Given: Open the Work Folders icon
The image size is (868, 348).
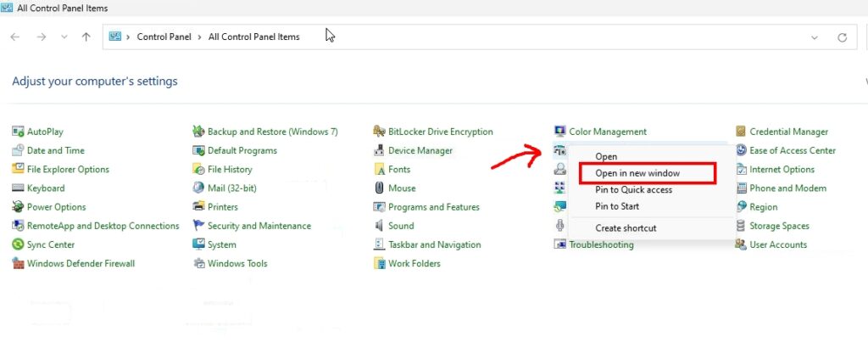Looking at the screenshot, I should pos(379,264).
